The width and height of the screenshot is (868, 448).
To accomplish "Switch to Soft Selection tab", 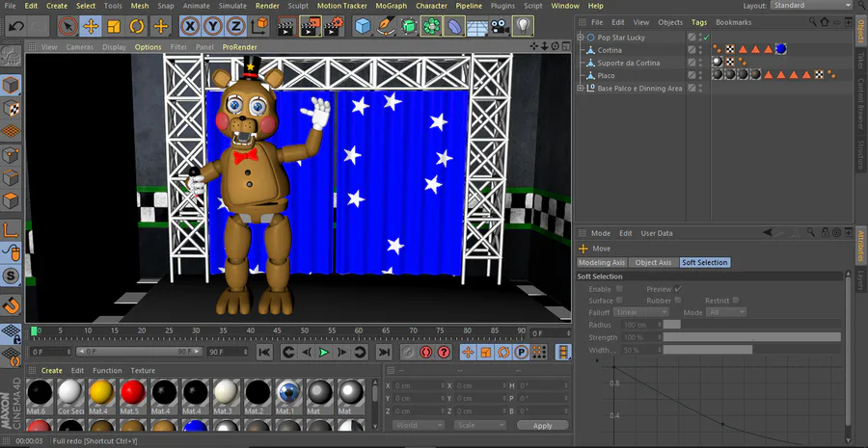I will point(705,262).
